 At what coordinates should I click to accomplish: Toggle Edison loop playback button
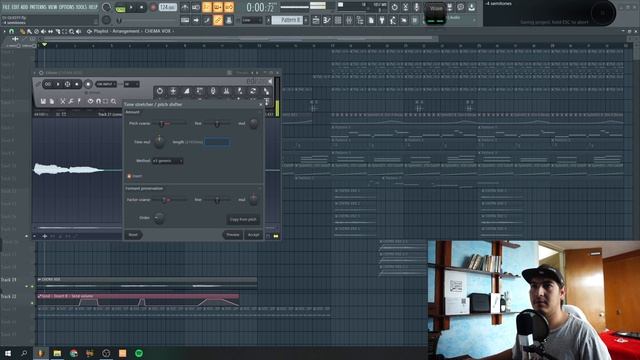(x=48, y=84)
